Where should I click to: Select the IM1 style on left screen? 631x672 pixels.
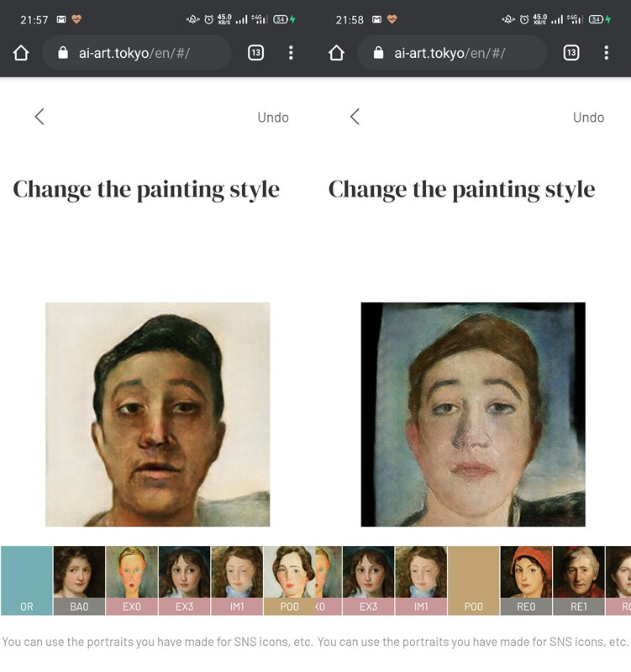click(x=237, y=580)
